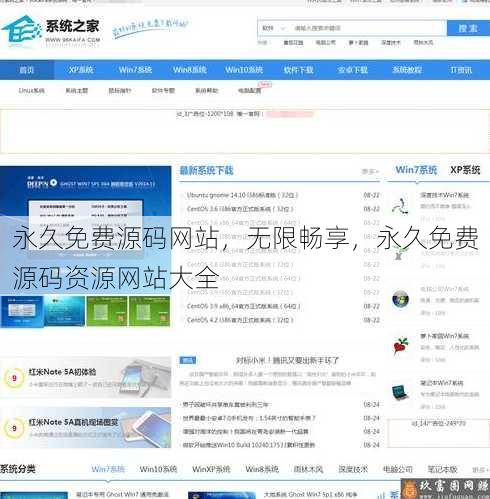
Task: Open 电脑配置 link with the New badge
Action: click(x=250, y=91)
